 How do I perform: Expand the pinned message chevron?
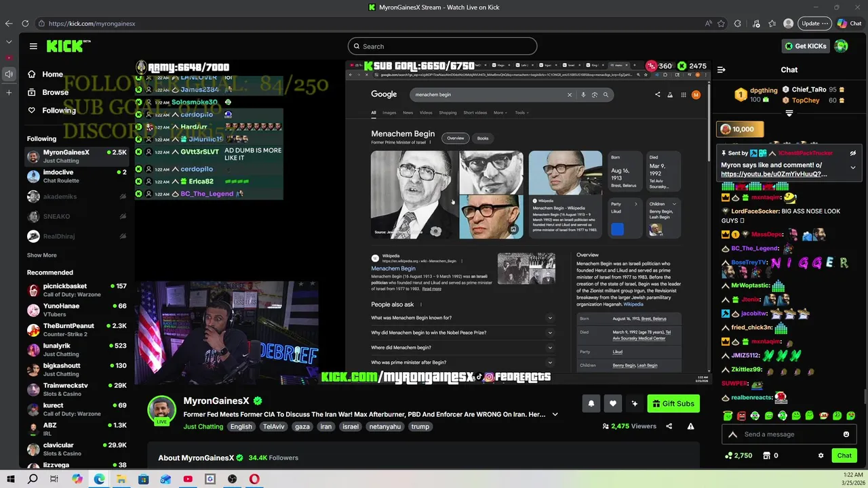[x=852, y=168]
